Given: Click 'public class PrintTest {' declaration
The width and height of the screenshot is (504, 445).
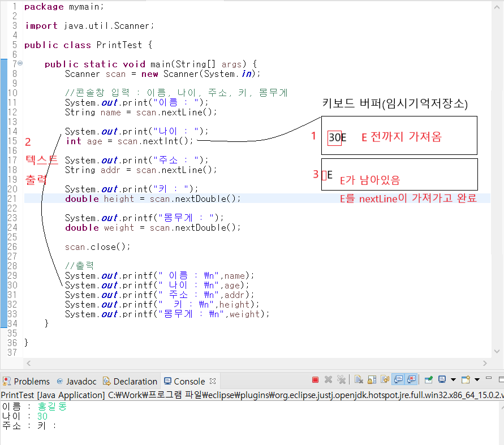Looking at the screenshot, I should coord(88,45).
